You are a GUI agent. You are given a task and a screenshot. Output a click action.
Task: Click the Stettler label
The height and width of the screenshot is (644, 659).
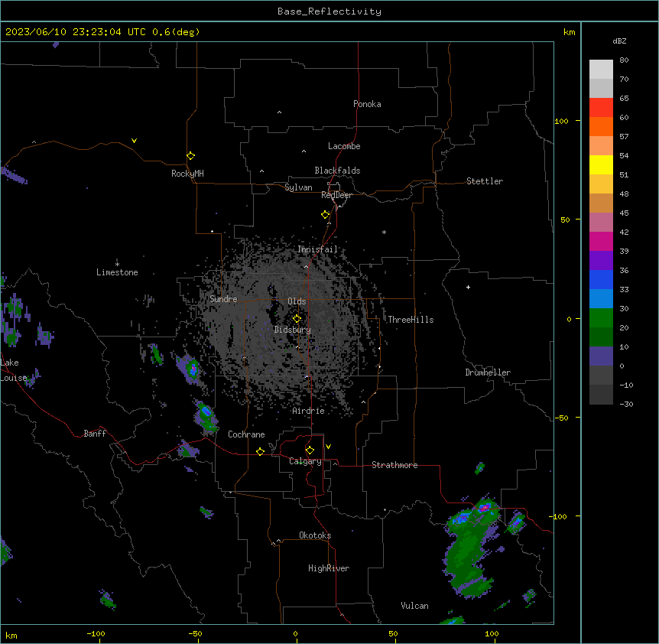485,181
